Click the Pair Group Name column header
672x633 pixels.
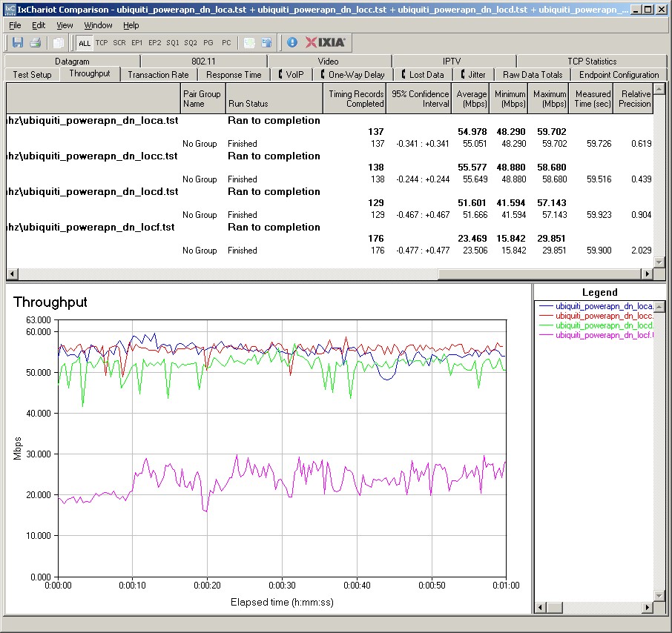pos(203,99)
